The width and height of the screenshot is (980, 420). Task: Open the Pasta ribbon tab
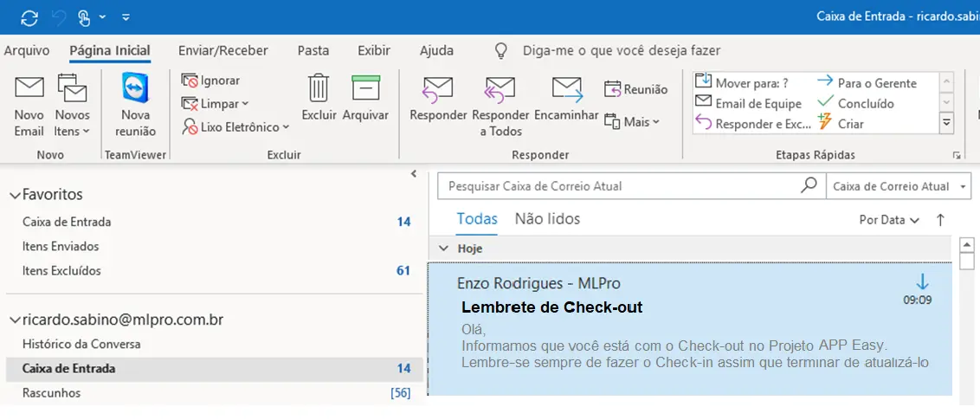point(313,50)
